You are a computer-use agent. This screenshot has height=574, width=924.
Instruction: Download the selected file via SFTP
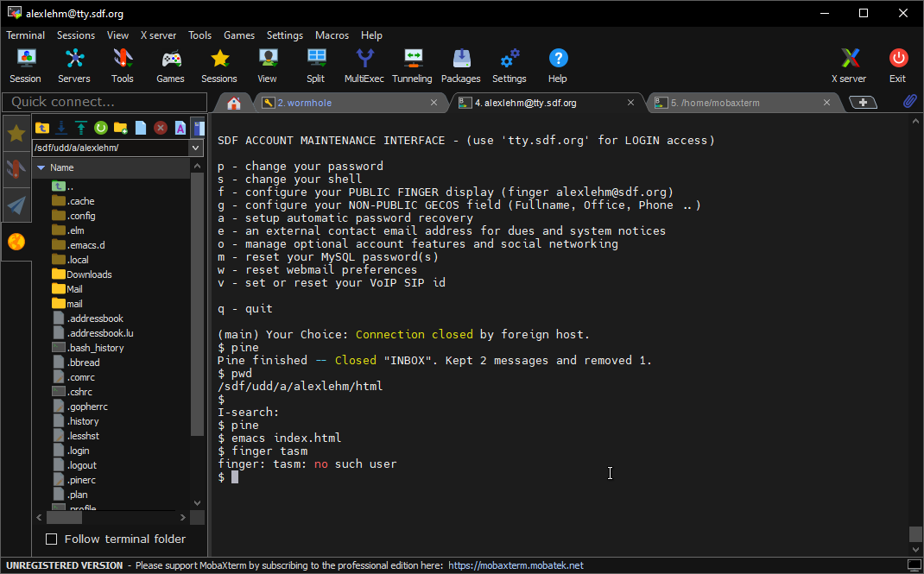61,128
